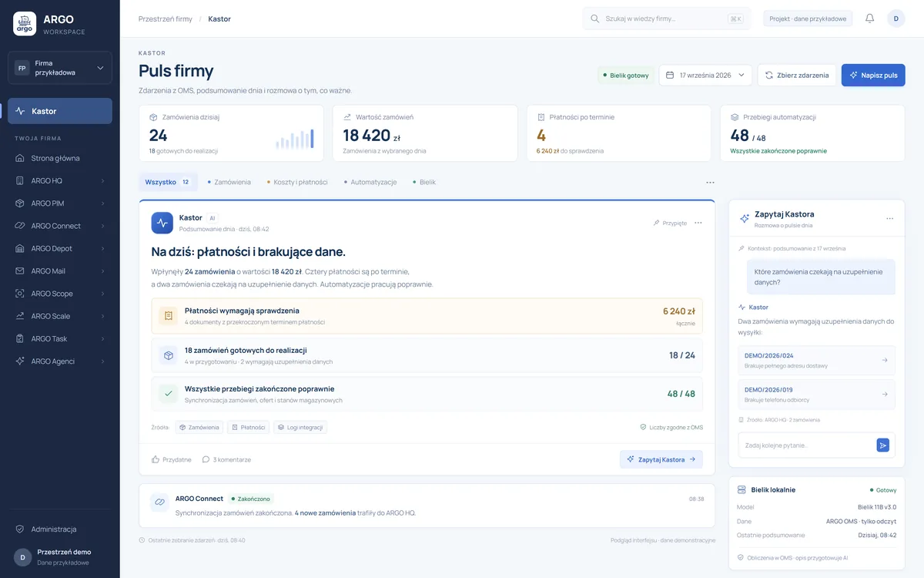Expand ARGO HQ in sidebar
The width and height of the screenshot is (924, 578).
pos(102,181)
